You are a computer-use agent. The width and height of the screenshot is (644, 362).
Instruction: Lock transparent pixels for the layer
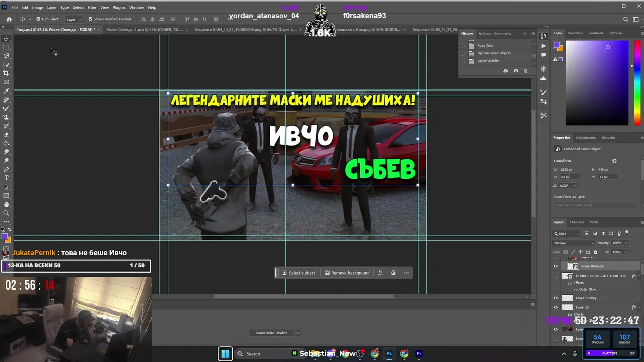[565, 252]
